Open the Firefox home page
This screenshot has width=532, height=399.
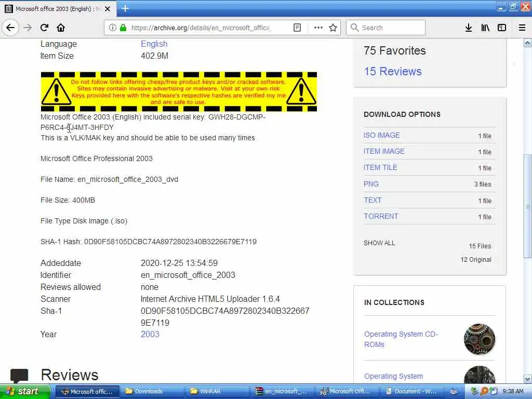pyautogui.click(x=61, y=28)
